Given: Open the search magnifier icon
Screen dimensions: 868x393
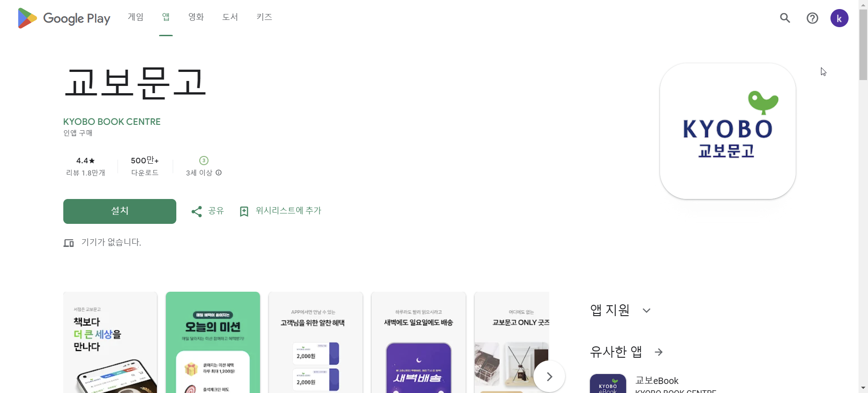Looking at the screenshot, I should pos(785,18).
